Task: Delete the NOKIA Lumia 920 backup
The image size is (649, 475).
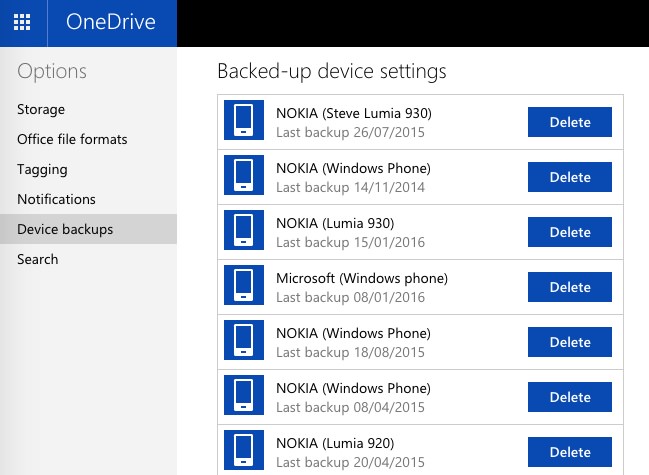Action: [x=570, y=452]
